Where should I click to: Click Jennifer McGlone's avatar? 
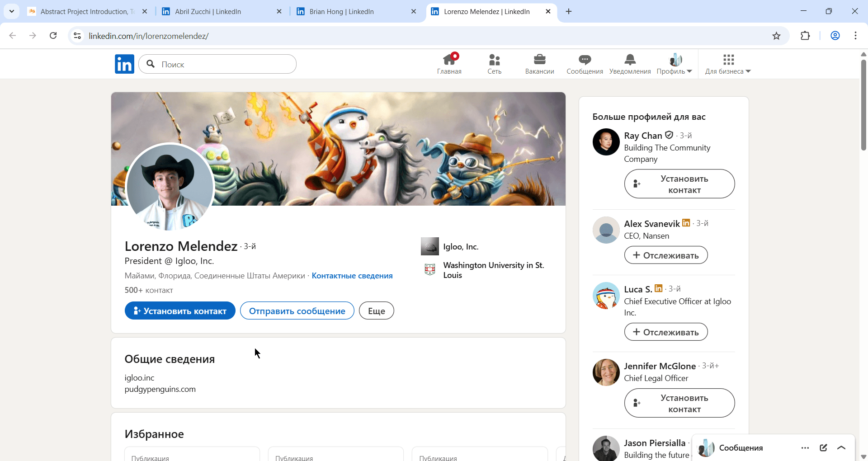coord(606,372)
